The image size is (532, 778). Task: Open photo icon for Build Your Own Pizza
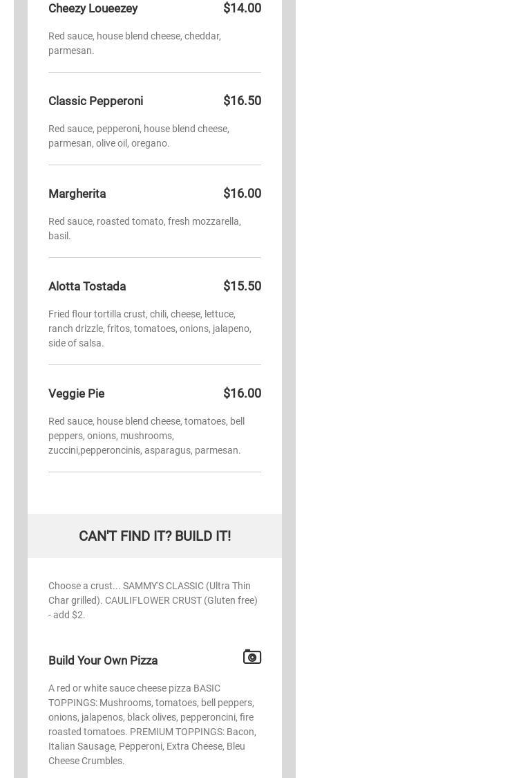[252, 656]
